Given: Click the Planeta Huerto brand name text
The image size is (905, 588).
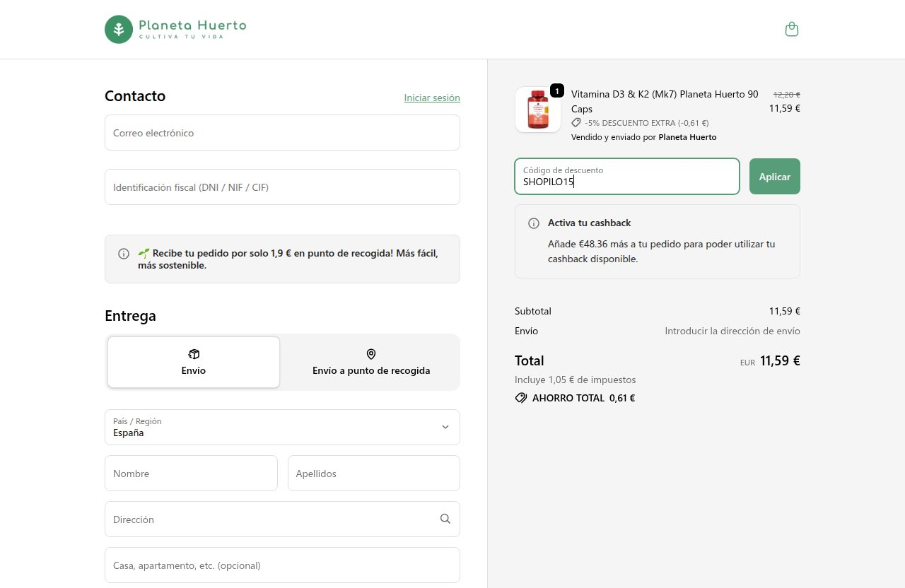Looking at the screenshot, I should pos(192,25).
